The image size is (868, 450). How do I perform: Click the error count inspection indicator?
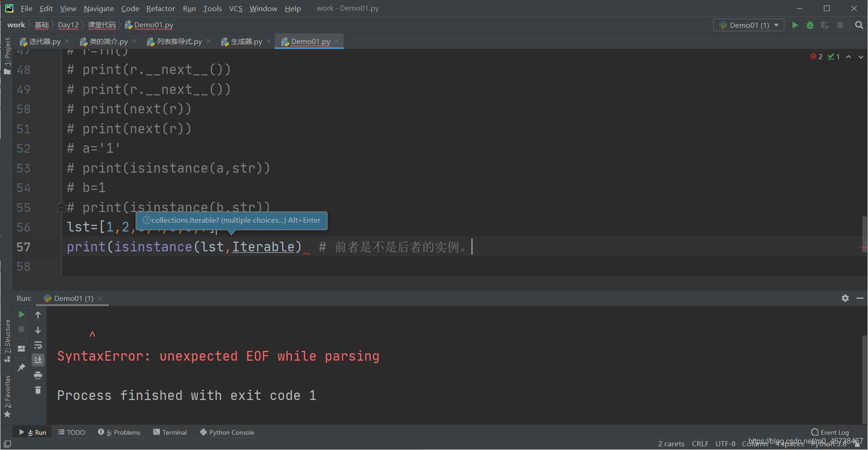817,56
